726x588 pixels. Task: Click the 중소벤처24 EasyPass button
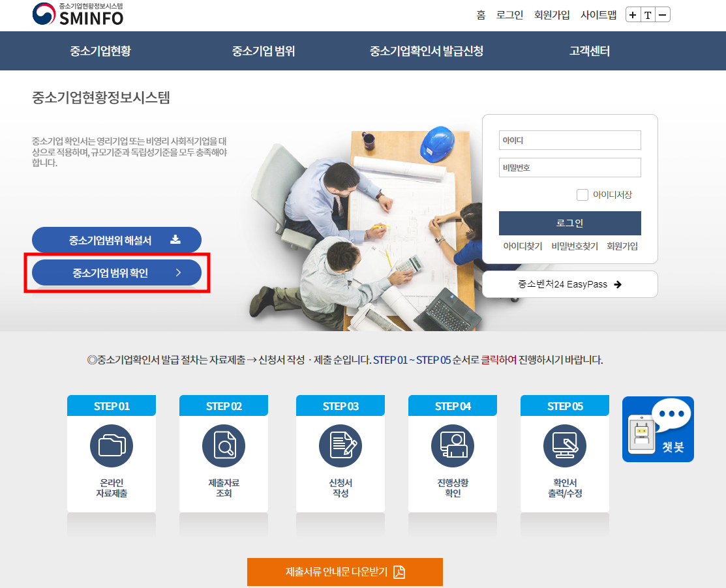click(569, 284)
